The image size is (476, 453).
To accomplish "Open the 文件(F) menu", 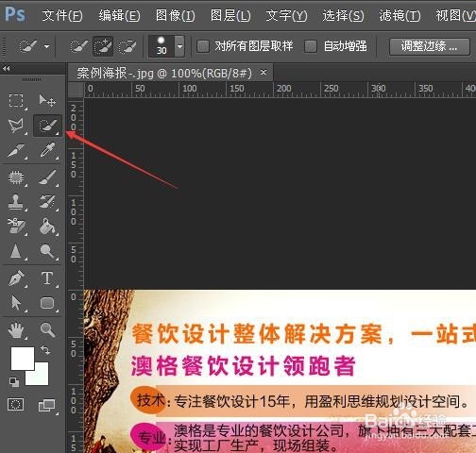I will point(62,15).
